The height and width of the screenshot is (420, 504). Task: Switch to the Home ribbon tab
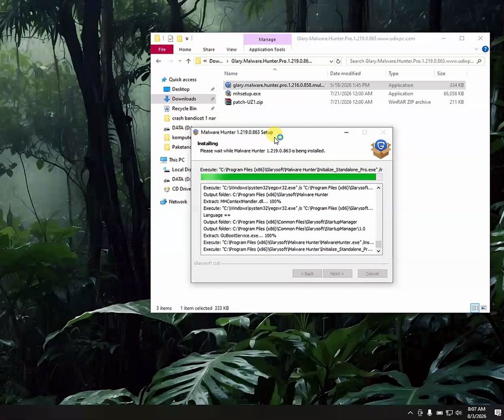click(x=185, y=50)
